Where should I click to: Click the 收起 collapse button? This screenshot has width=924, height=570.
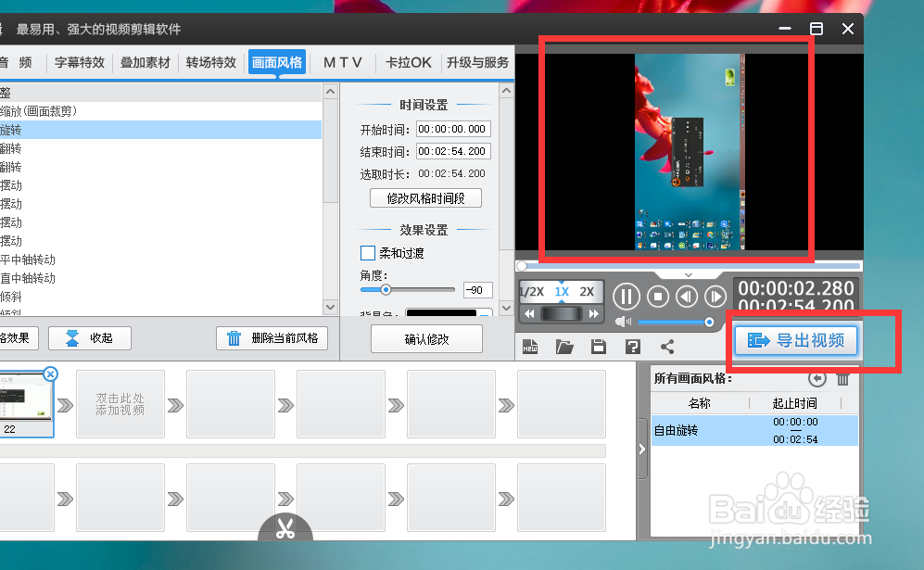pyautogui.click(x=90, y=338)
